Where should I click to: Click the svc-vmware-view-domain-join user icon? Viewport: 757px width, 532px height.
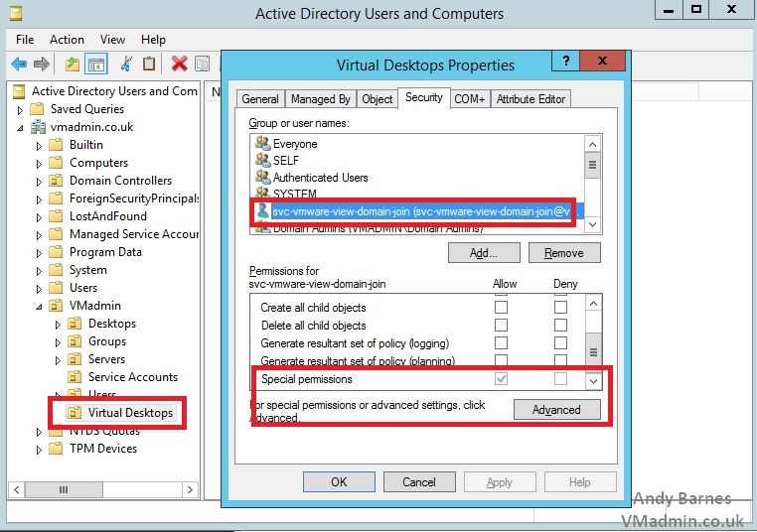(262, 210)
